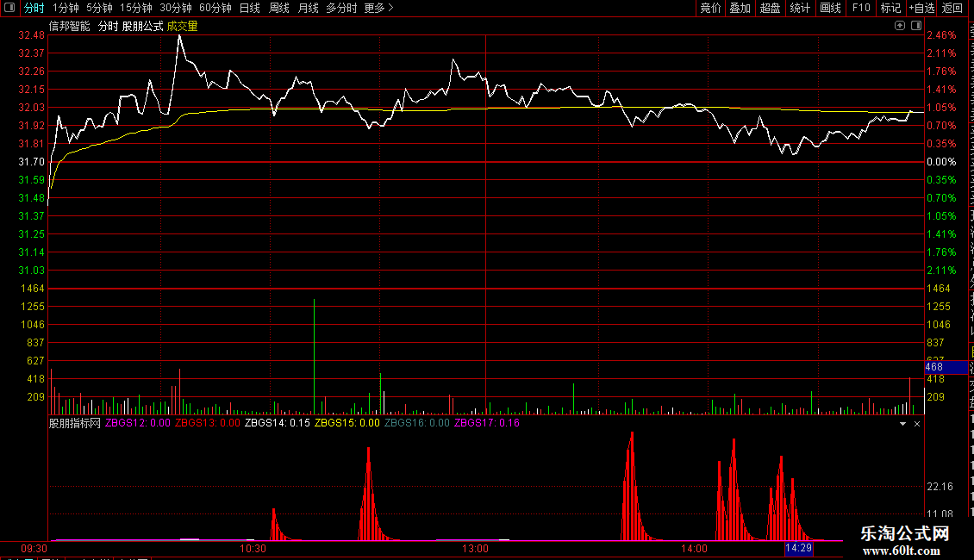The image size is (974, 560).
Task: Click the 14:29 time cursor marker
Action: point(798,548)
